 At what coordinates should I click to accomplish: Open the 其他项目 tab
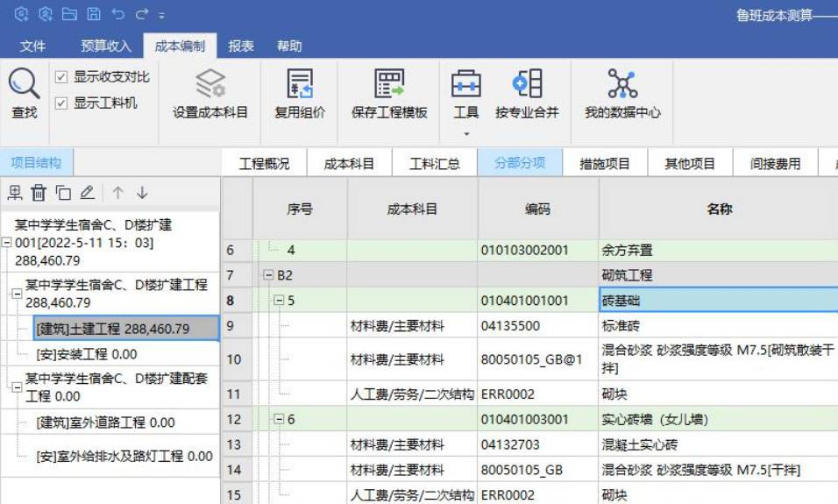(690, 163)
